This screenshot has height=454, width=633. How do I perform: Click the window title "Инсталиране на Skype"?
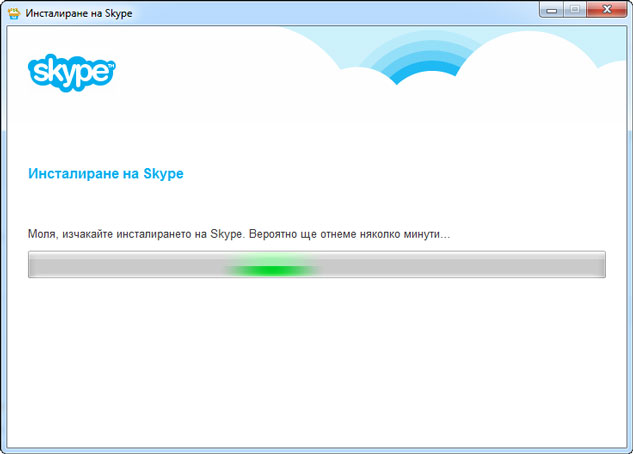pyautogui.click(x=79, y=13)
